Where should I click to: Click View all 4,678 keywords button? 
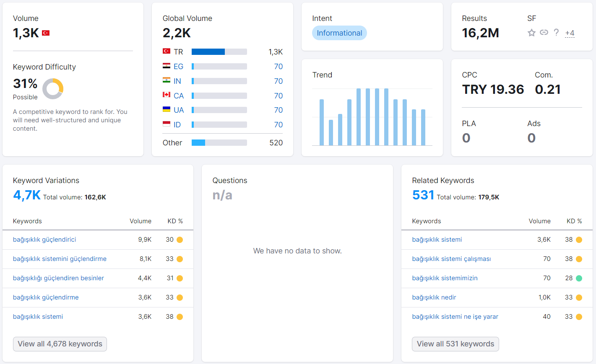point(60,344)
